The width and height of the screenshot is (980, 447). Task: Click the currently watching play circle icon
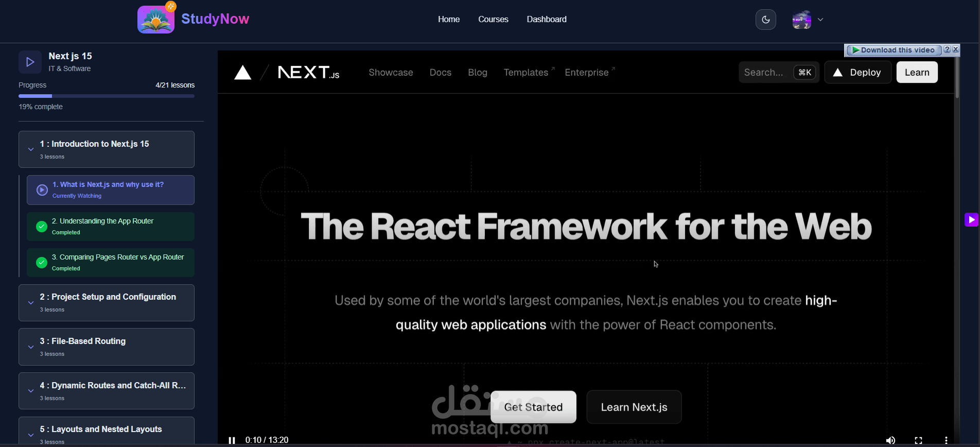pyautogui.click(x=42, y=190)
